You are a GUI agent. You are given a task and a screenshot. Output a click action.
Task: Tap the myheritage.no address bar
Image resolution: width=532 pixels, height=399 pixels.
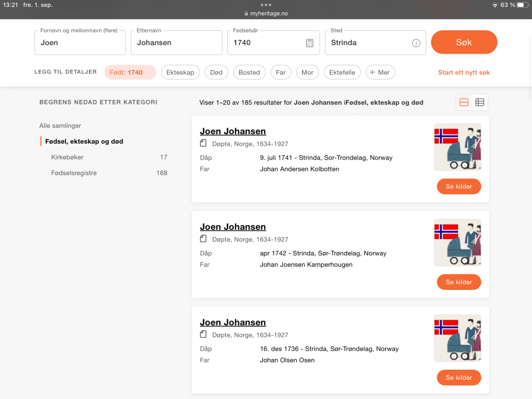[266, 13]
